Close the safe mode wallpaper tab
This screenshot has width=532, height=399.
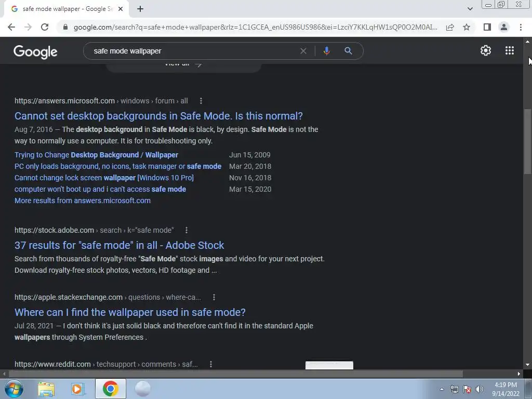click(x=121, y=9)
